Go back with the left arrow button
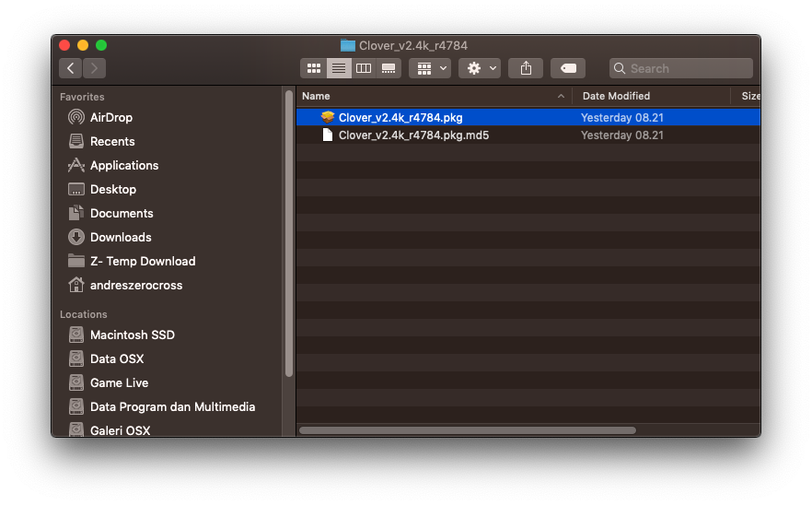812x505 pixels. [x=70, y=68]
